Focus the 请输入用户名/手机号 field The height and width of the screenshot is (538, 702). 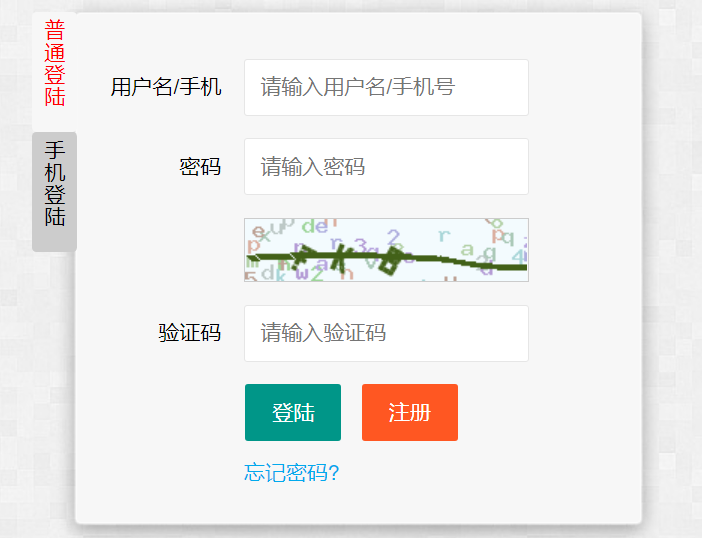[x=386, y=87]
